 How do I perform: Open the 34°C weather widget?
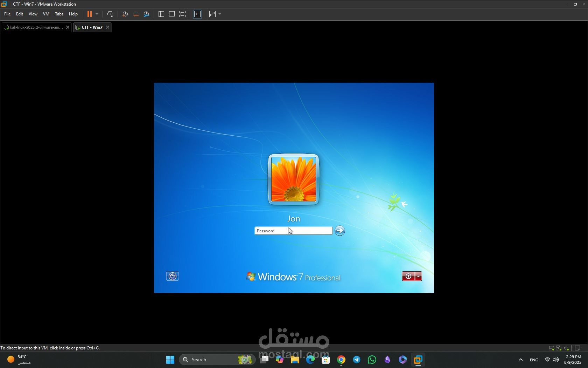tap(19, 360)
